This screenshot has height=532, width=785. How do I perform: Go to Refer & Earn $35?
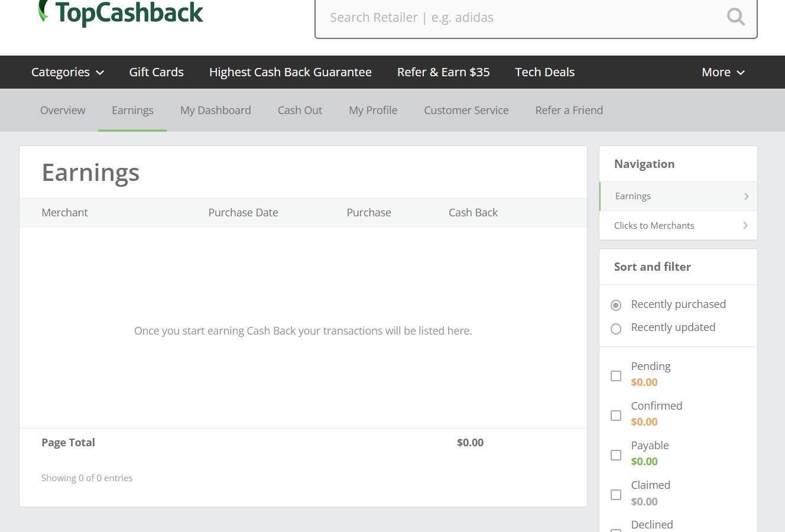(443, 72)
